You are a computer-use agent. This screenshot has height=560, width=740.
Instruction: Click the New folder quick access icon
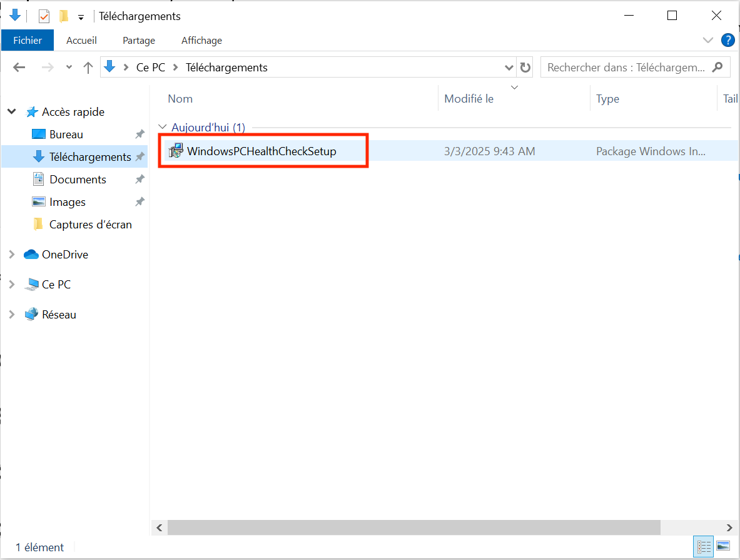pyautogui.click(x=63, y=16)
